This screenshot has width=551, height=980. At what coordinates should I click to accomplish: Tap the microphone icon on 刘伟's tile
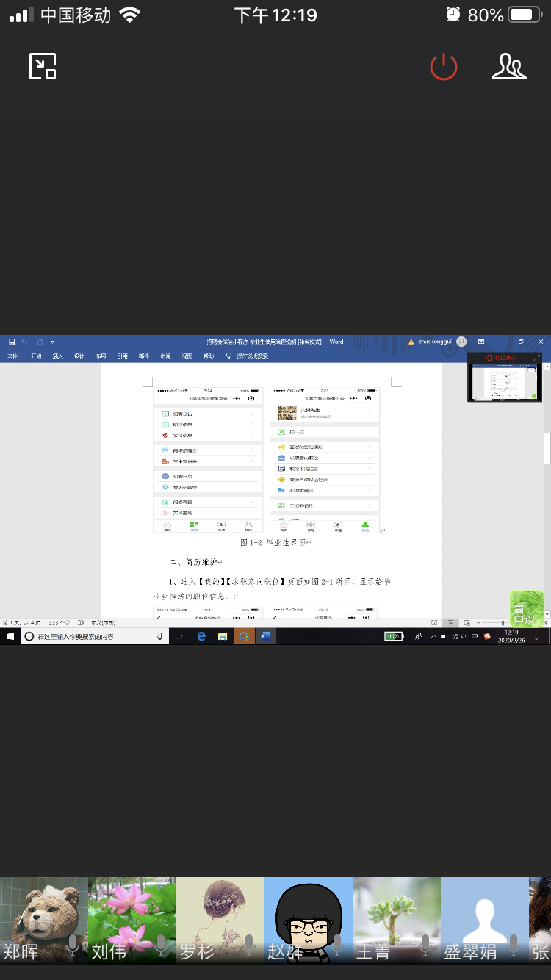coord(161,945)
